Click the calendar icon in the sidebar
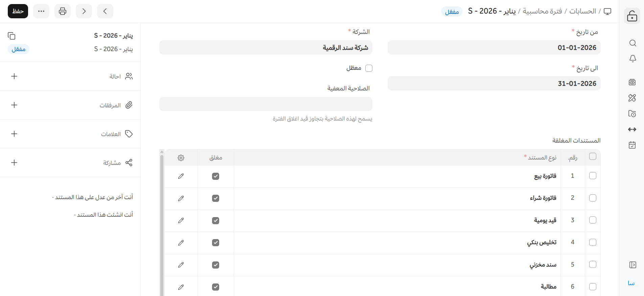644x296 pixels. [632, 145]
